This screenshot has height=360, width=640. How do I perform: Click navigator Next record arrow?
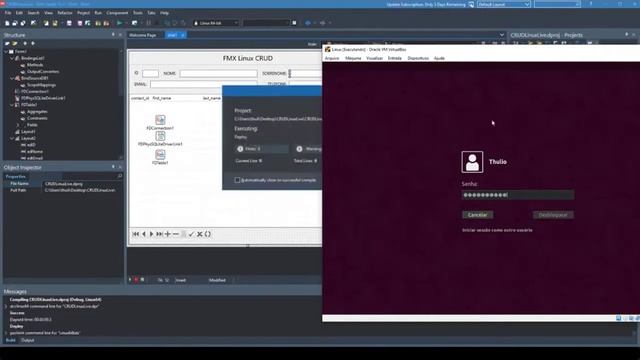tap(151, 234)
